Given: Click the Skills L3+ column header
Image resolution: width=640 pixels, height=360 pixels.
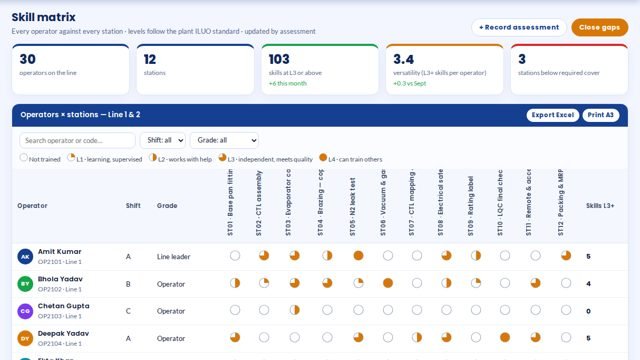Looking at the screenshot, I should [600, 206].
